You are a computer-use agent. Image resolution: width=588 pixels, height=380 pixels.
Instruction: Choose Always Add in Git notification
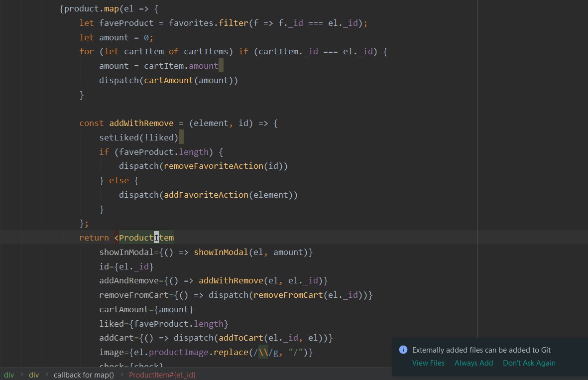click(x=473, y=363)
